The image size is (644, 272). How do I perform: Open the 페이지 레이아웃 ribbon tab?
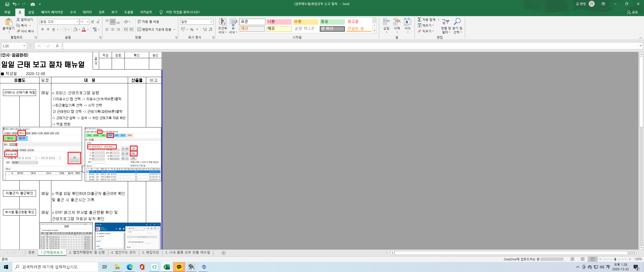(52, 12)
